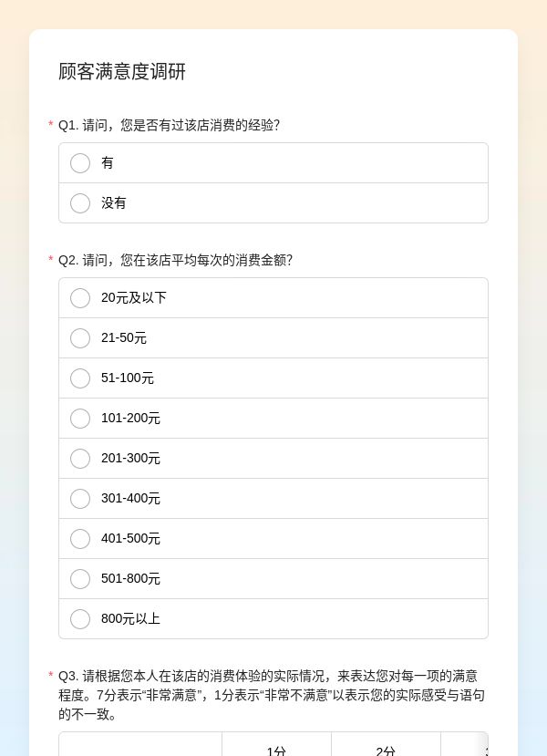Select the 没有 radio button in Q1
This screenshot has width=547, height=756.
(80, 203)
